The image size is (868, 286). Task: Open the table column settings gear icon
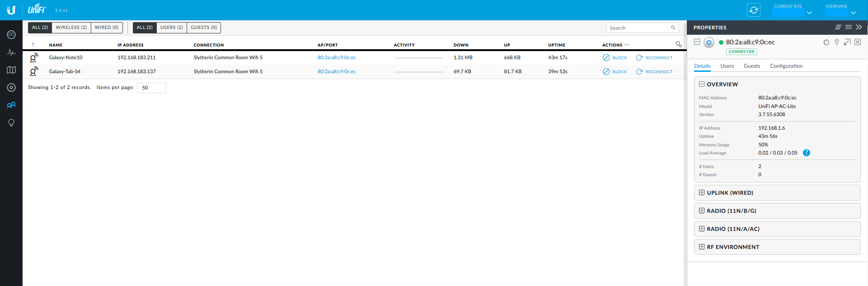coord(678,44)
